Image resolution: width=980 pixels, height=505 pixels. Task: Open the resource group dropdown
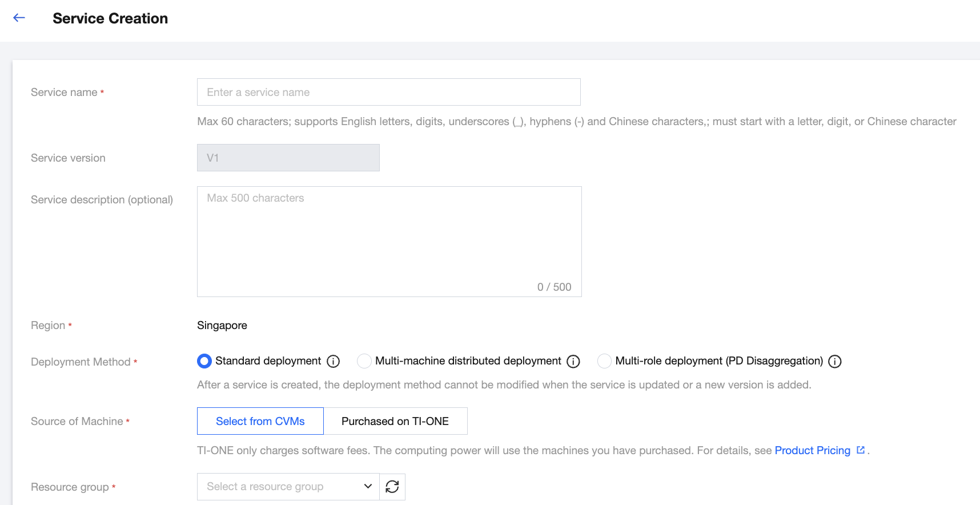pyautogui.click(x=280, y=487)
